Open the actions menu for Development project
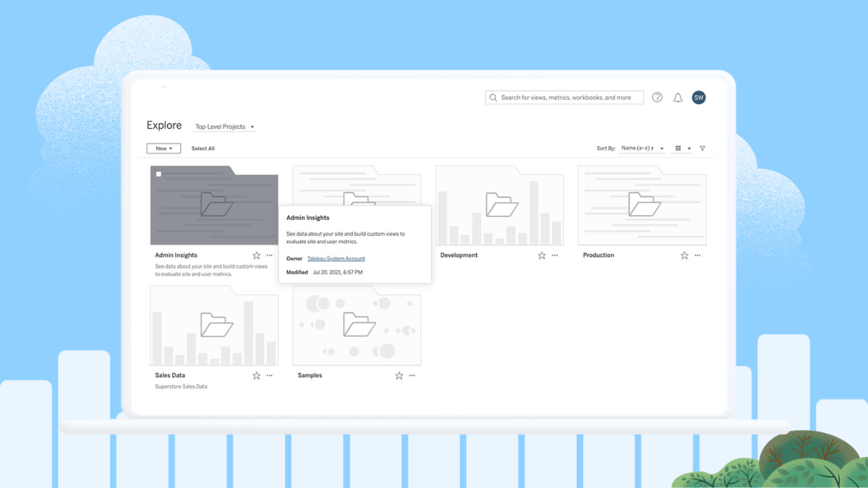 554,255
